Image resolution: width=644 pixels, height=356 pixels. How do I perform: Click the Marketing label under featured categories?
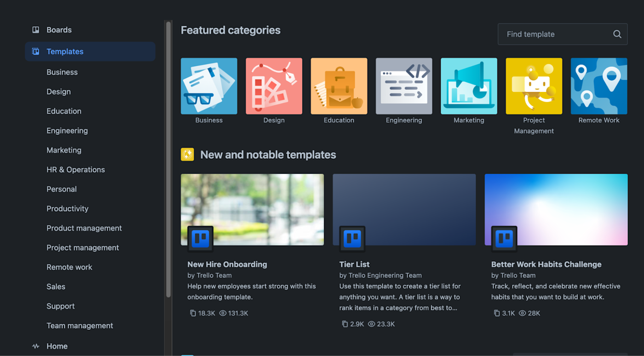point(469,121)
